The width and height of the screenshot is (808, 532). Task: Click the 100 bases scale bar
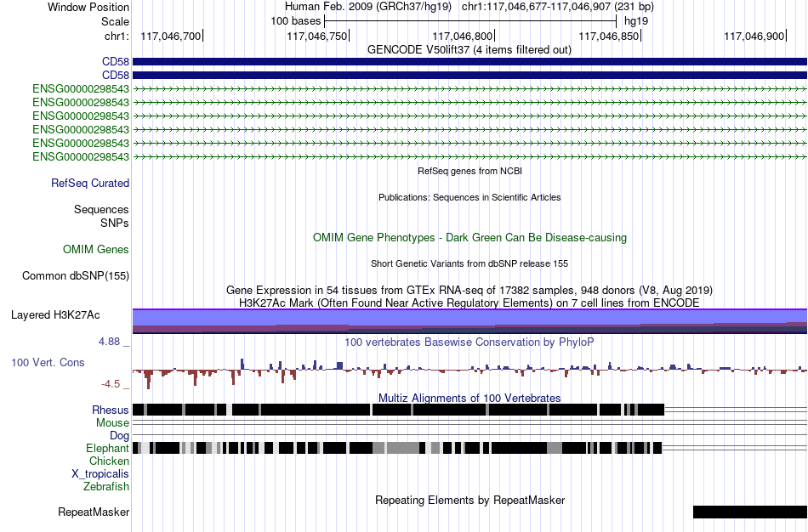pyautogui.click(x=470, y=21)
